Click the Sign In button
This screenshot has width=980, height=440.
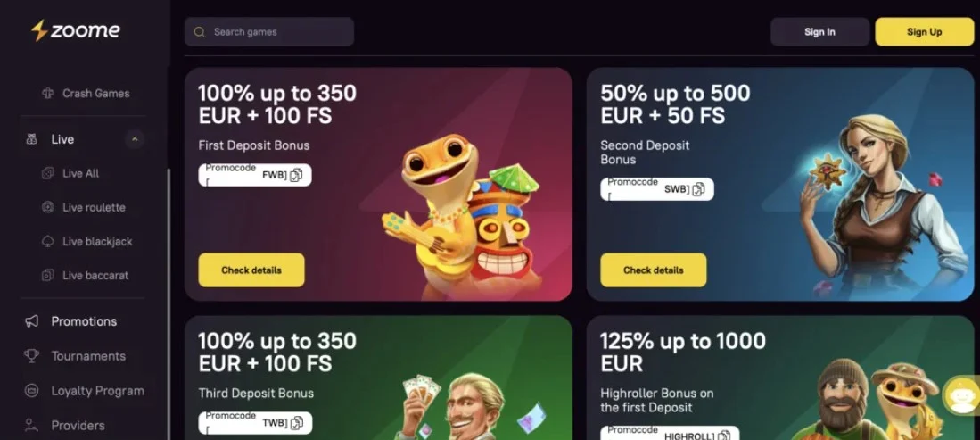[819, 32]
